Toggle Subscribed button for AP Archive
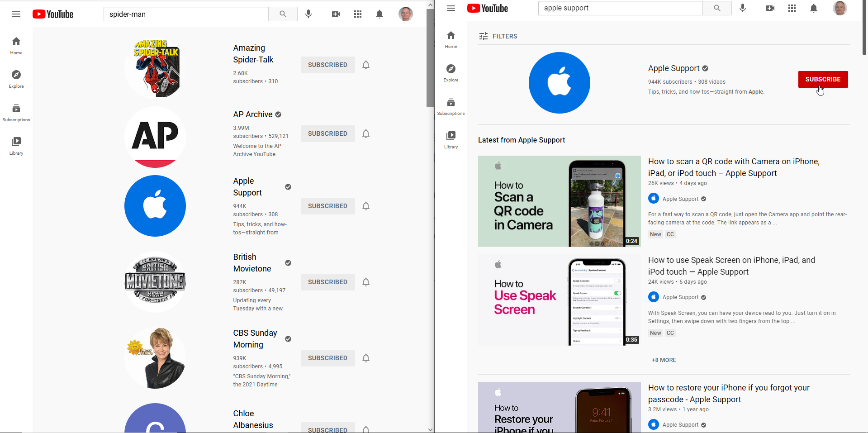 pyautogui.click(x=328, y=133)
